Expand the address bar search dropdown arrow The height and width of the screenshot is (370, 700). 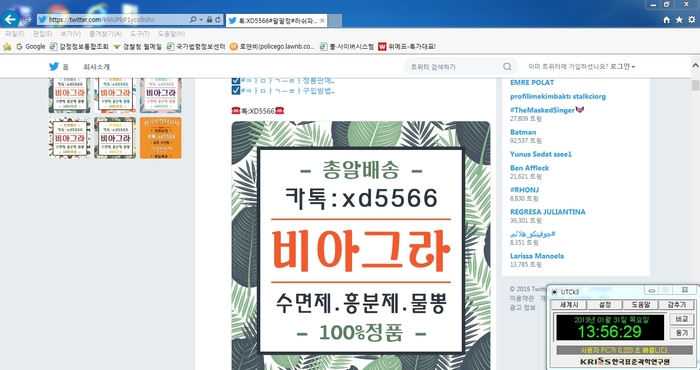(x=201, y=20)
